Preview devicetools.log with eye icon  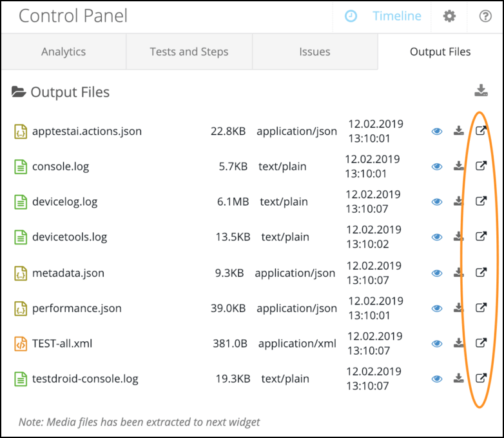coord(437,237)
